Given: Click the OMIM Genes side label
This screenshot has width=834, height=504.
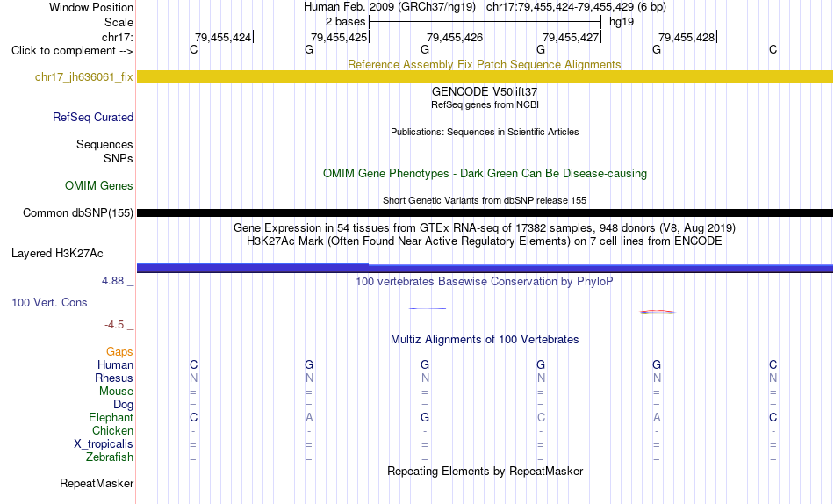Looking at the screenshot, I should (x=98, y=185).
